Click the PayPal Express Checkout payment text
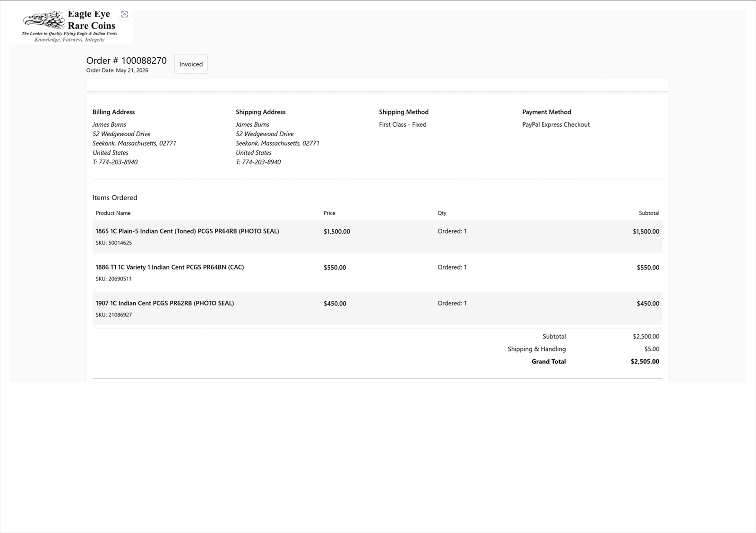This screenshot has width=756, height=533. click(556, 124)
